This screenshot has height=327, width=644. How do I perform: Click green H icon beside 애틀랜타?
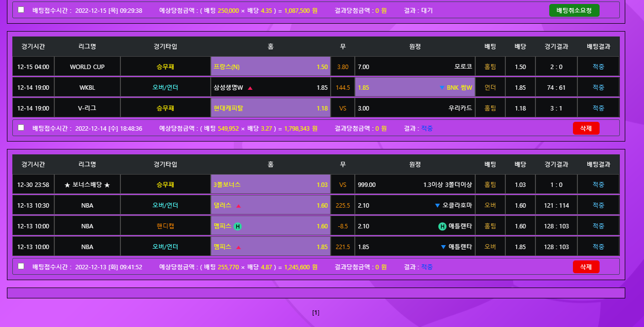pyautogui.click(x=442, y=226)
